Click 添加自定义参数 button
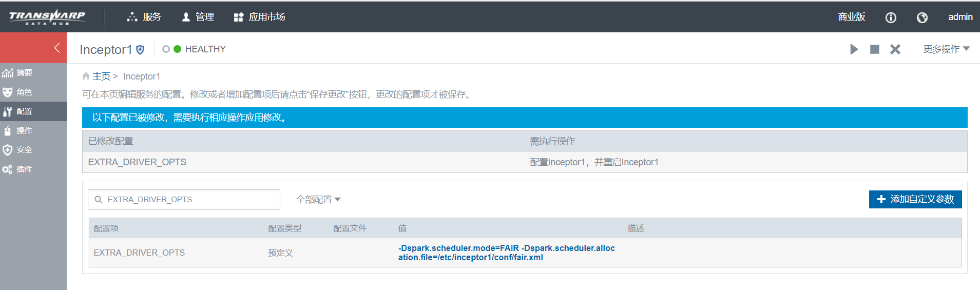 pos(915,199)
